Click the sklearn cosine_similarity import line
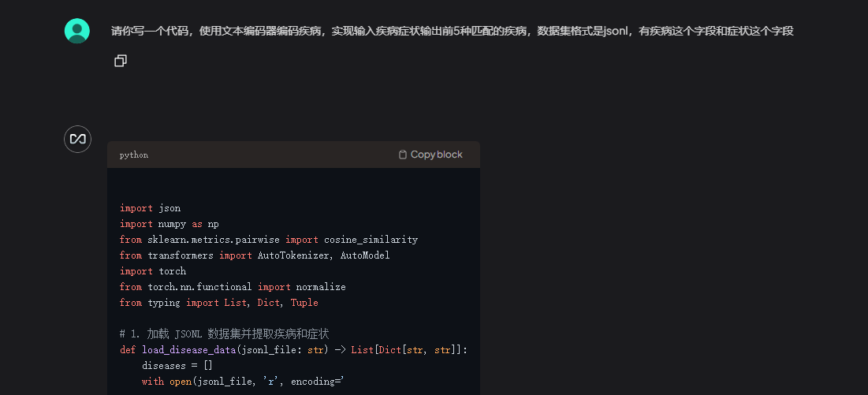 coord(269,240)
